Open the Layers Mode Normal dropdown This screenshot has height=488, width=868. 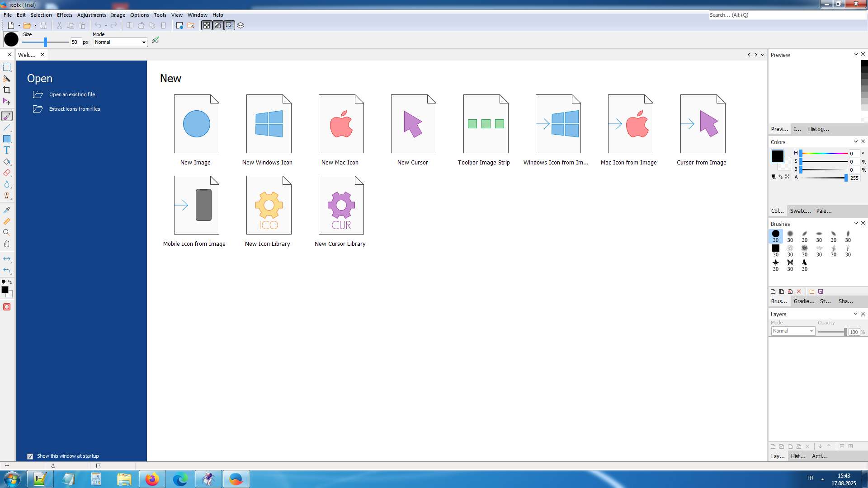[793, 331]
